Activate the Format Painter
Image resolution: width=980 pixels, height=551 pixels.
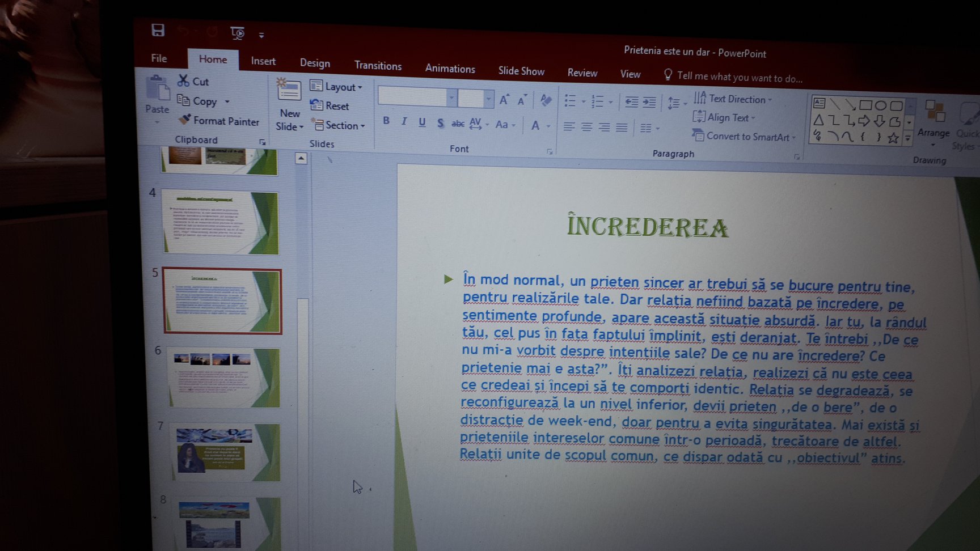[x=219, y=120]
